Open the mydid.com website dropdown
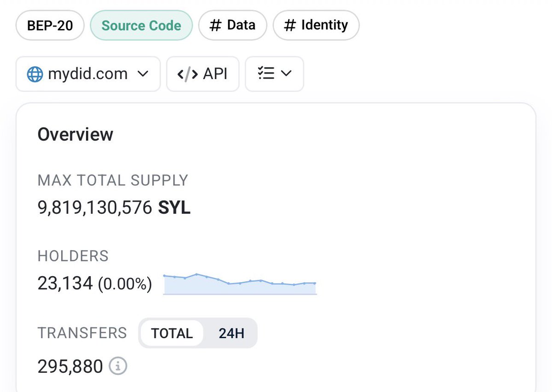Image resolution: width=552 pixels, height=392 pixels. tap(88, 74)
